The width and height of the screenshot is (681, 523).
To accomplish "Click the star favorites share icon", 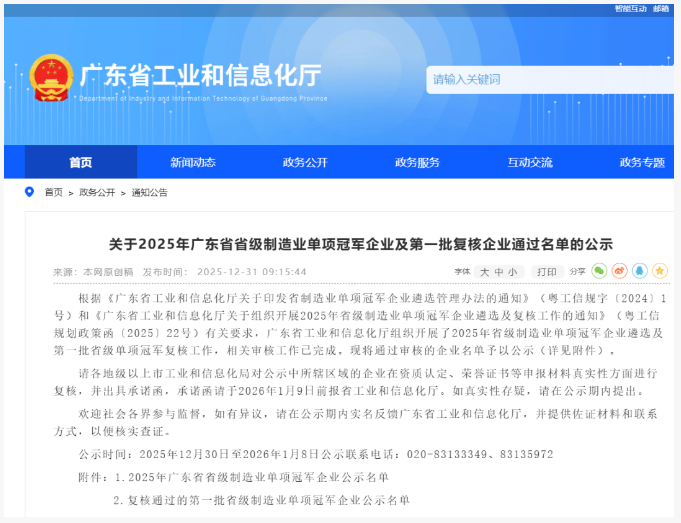I will (x=660, y=271).
